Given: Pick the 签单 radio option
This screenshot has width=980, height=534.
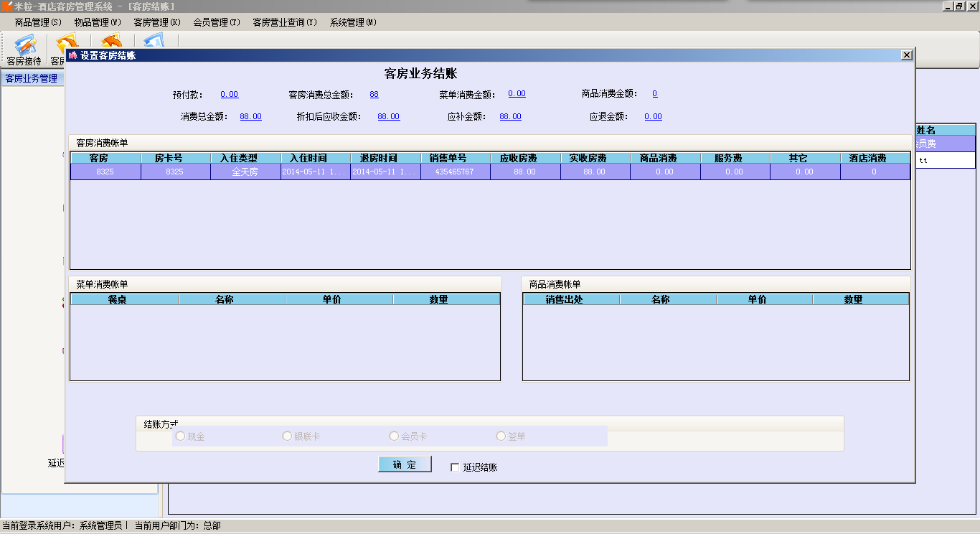Looking at the screenshot, I should coord(501,436).
